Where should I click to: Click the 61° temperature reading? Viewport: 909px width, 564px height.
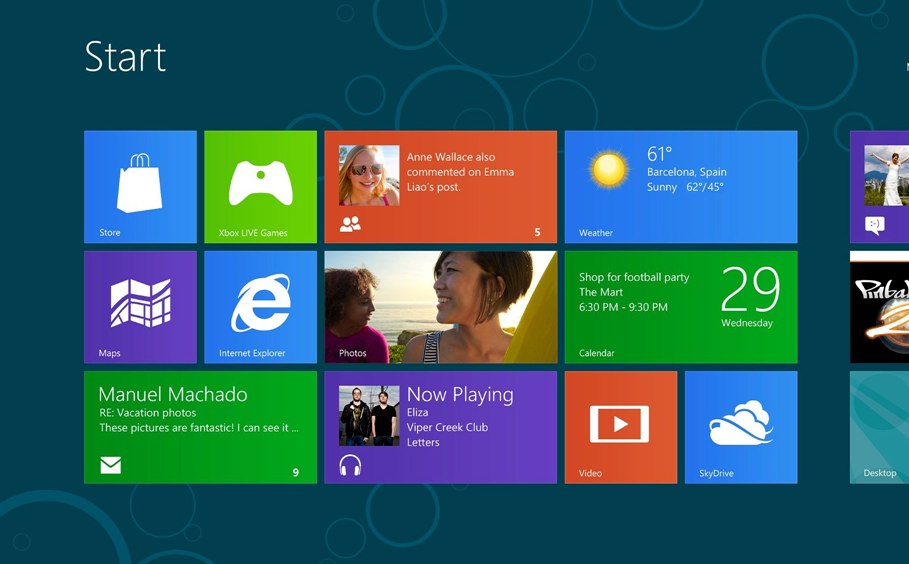(x=659, y=154)
